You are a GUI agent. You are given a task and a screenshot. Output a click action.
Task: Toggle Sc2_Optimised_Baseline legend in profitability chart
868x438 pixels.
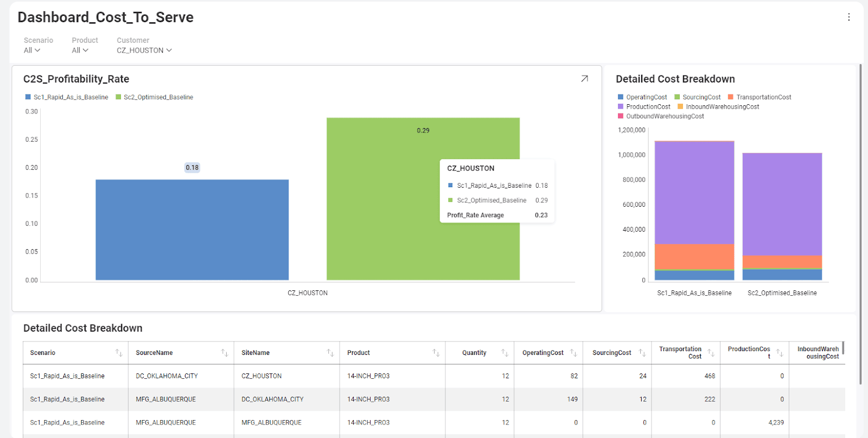[155, 97]
